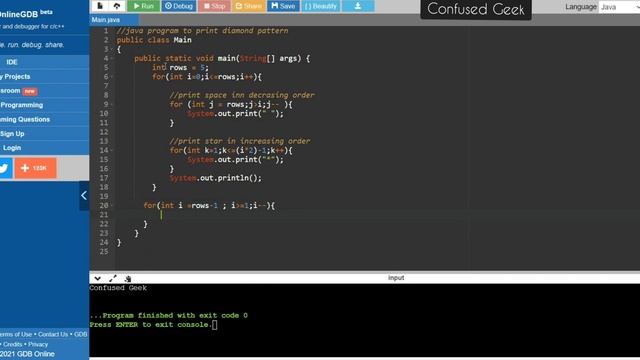
Task: Click the Twitter bird icon
Action: (x=5, y=168)
